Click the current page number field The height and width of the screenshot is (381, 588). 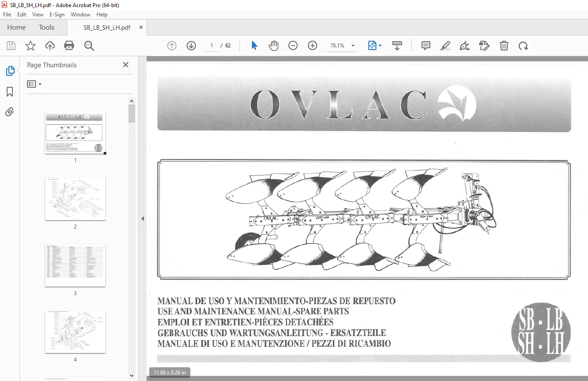[212, 46]
